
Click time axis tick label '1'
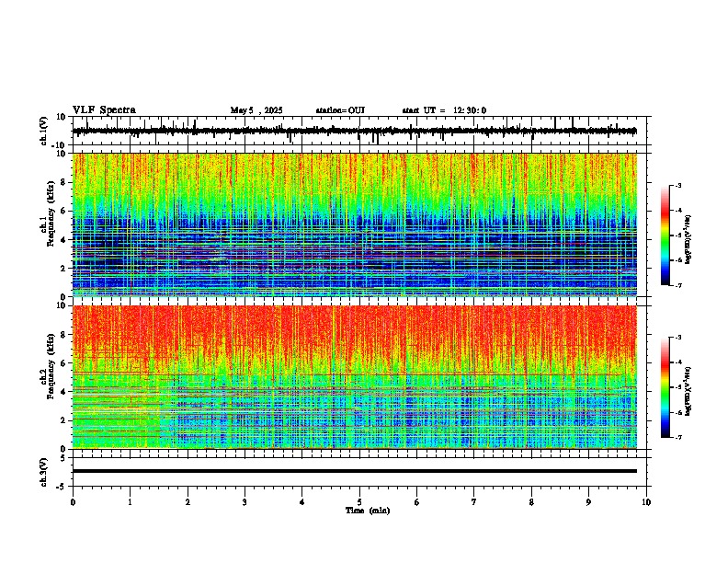(130, 502)
